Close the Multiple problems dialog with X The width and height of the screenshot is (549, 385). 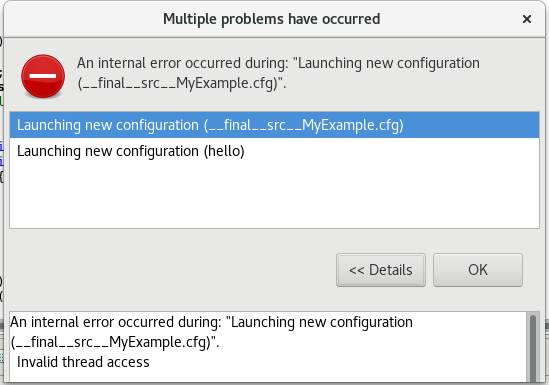(x=527, y=19)
